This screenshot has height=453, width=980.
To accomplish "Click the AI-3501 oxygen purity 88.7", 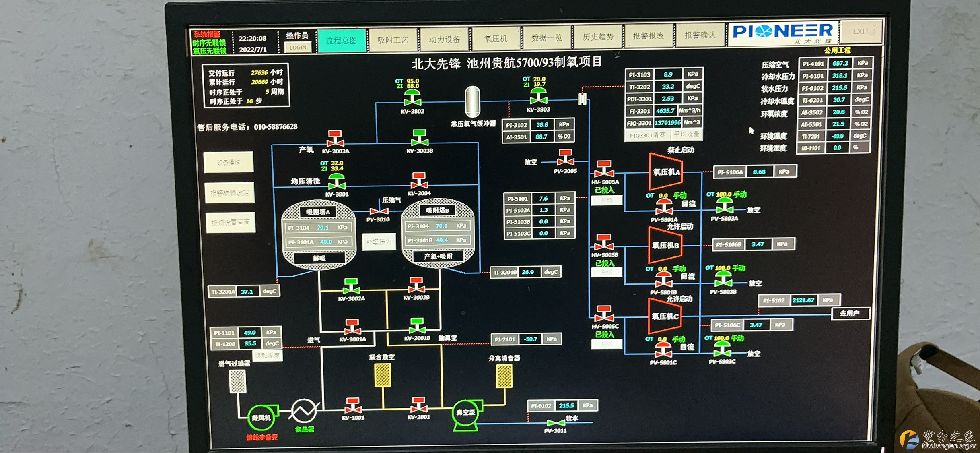I will (x=541, y=137).
